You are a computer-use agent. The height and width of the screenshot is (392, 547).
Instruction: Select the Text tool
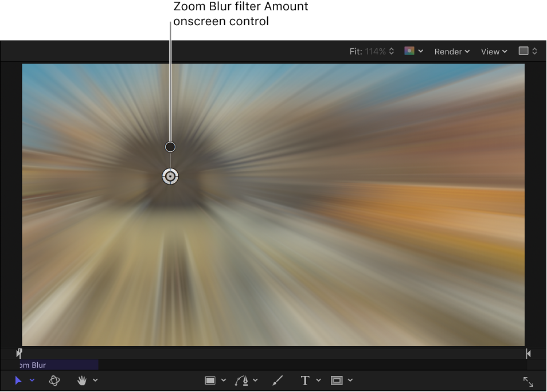(304, 380)
